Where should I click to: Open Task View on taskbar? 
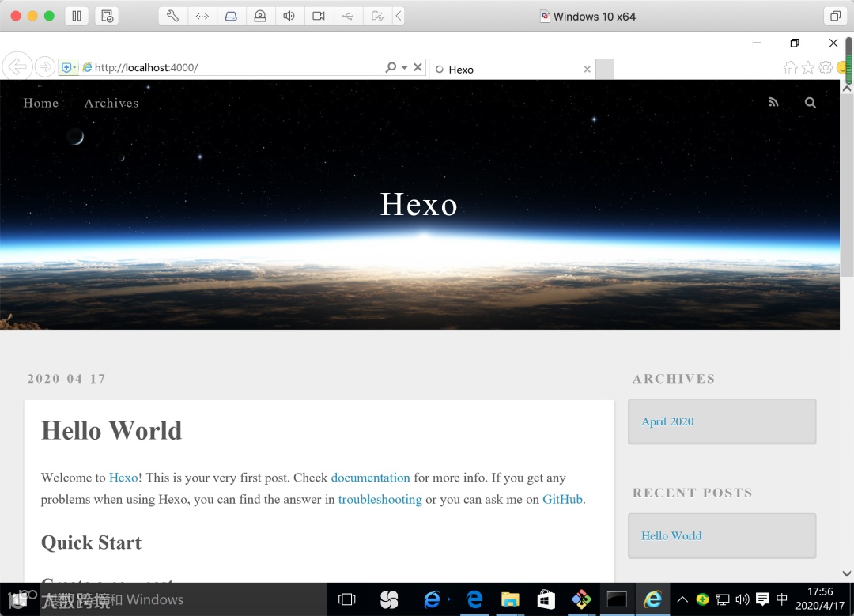[x=346, y=599]
